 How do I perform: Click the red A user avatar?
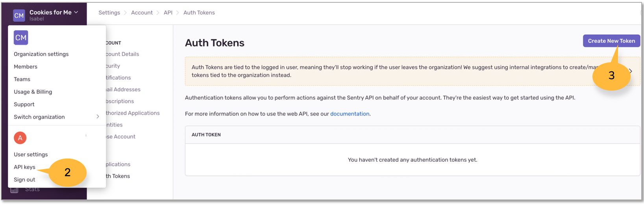click(x=20, y=138)
